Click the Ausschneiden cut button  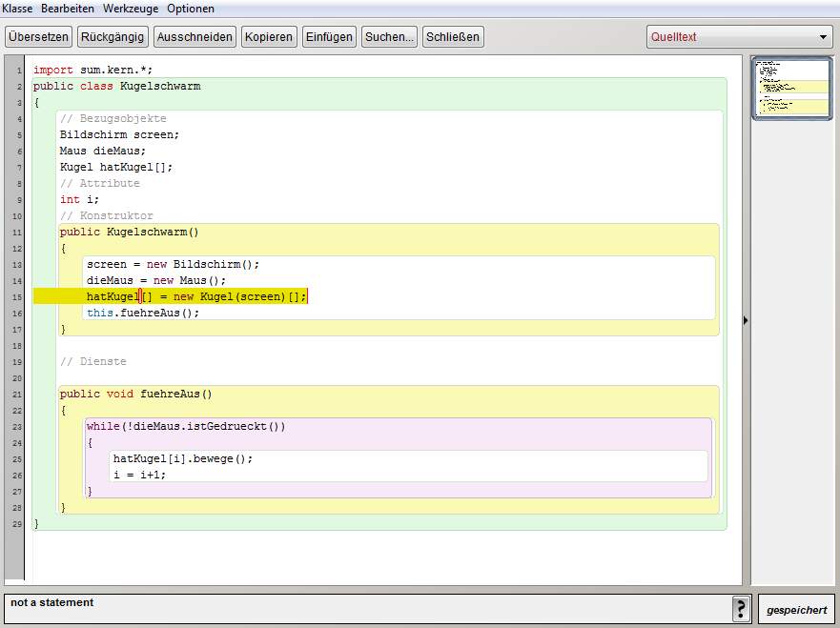195,37
